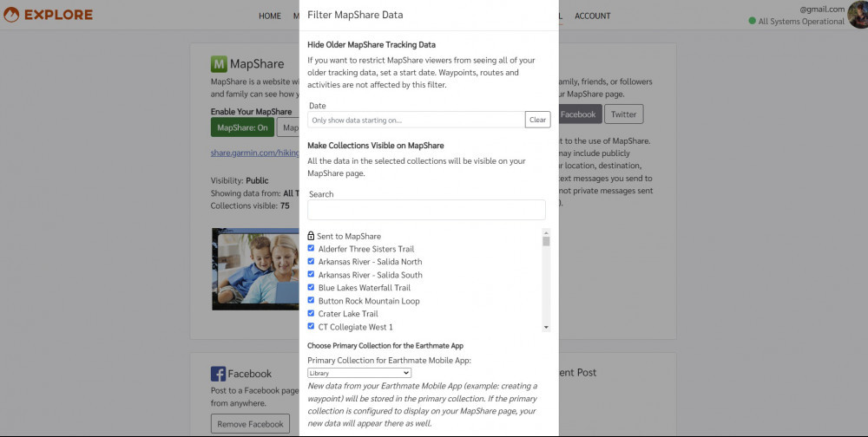Viewport: 868px width, 437px height.
Task: Click the collections list scroll up arrow
Action: click(x=546, y=232)
